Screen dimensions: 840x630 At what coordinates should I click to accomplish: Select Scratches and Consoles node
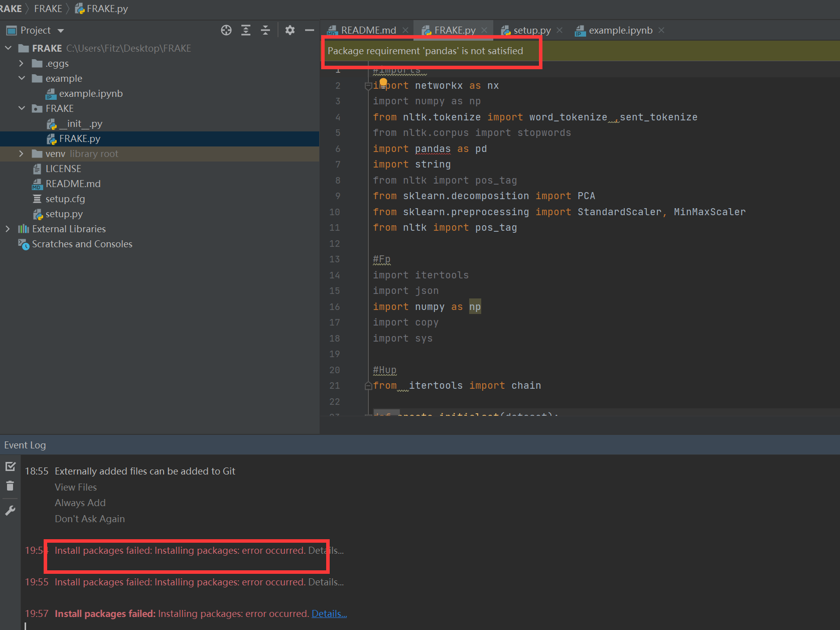(82, 244)
